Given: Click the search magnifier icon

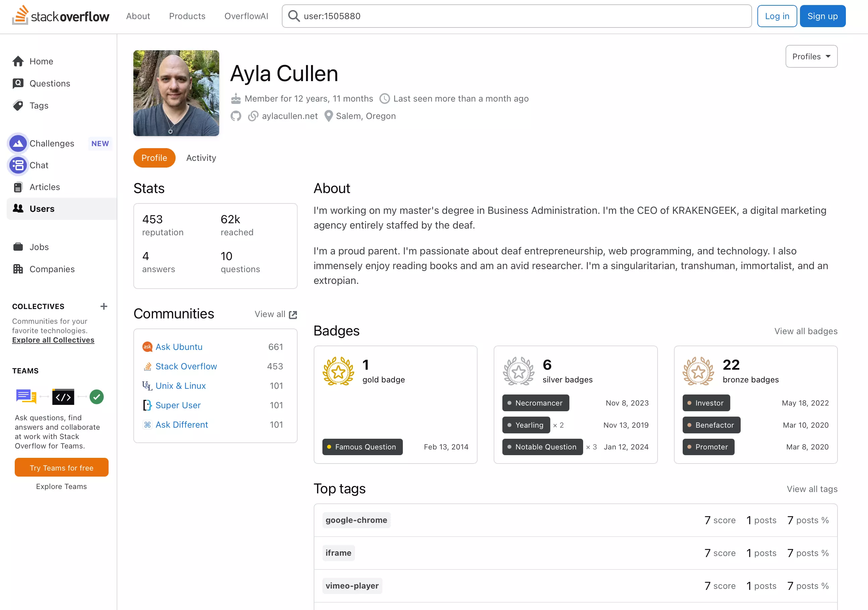Looking at the screenshot, I should click(294, 16).
